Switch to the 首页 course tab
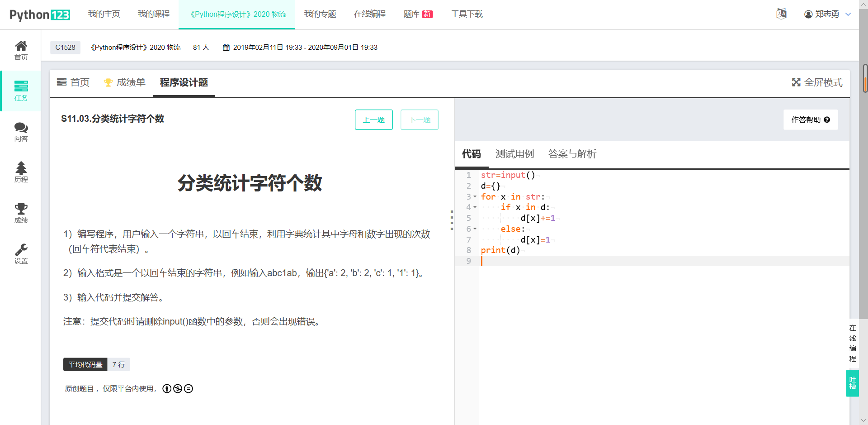The image size is (868, 425). click(73, 82)
